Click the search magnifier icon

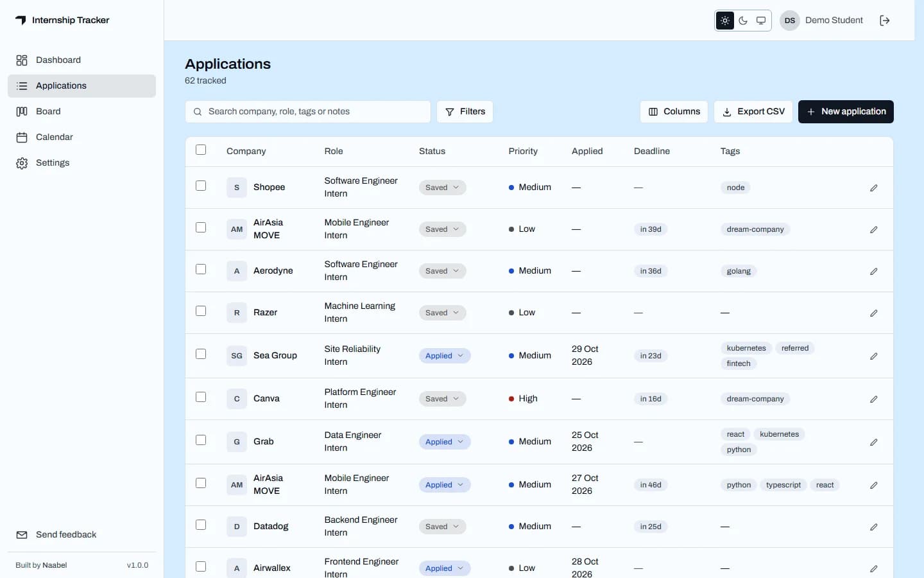(x=197, y=112)
